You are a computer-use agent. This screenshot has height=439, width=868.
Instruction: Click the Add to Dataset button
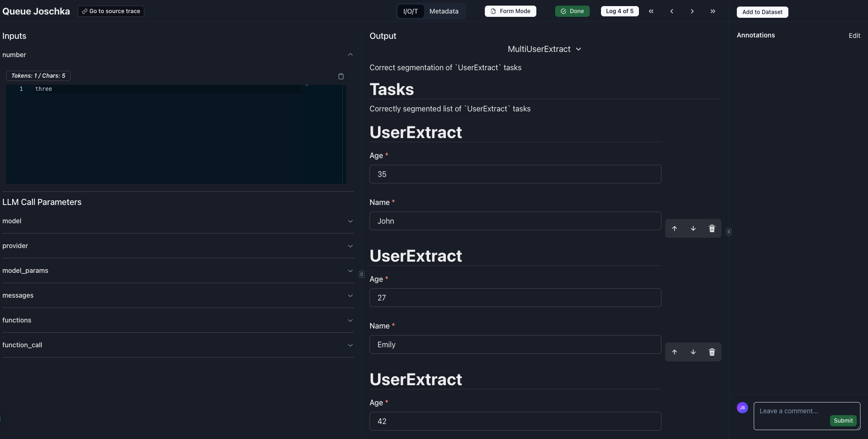coord(762,12)
